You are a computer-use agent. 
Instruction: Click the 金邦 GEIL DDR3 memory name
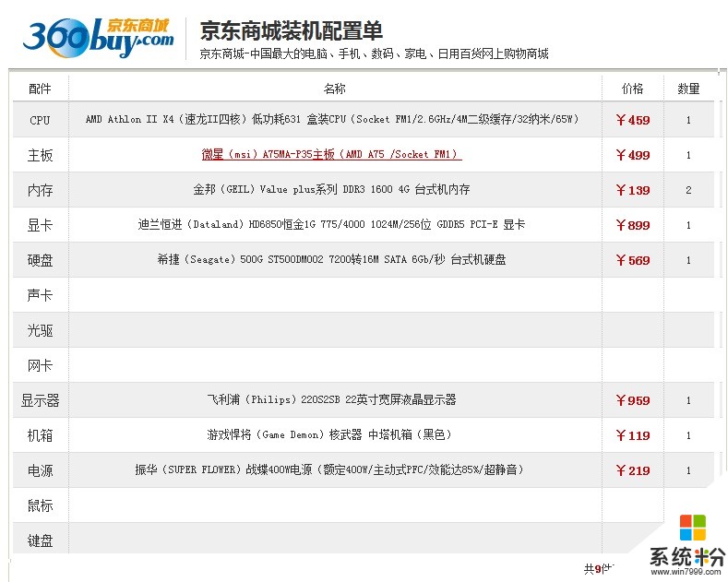[x=331, y=189]
